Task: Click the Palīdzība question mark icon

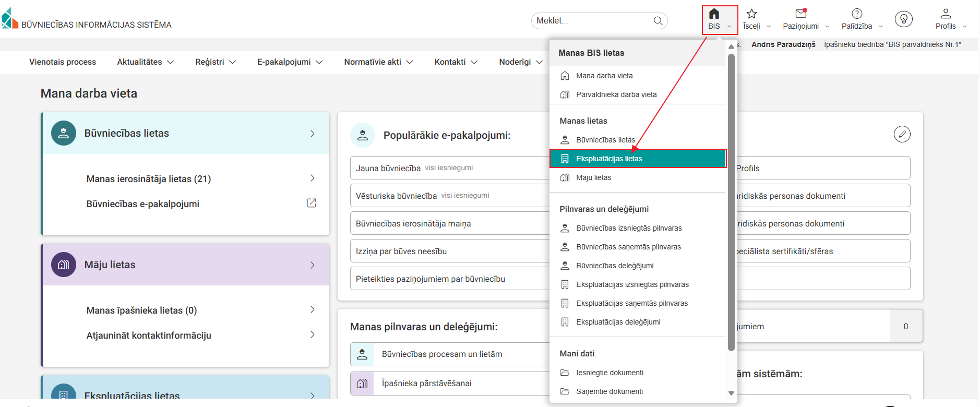Action: (x=856, y=14)
